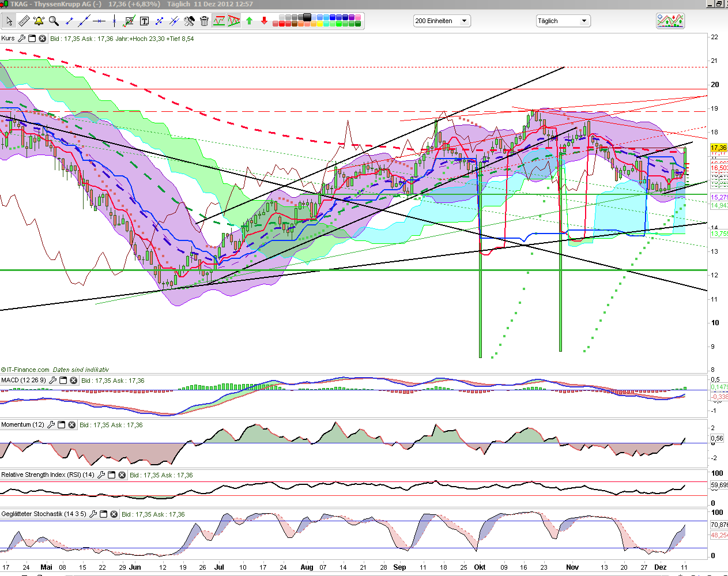Open RSI indicator wrench settings
The width and height of the screenshot is (728, 576).
[x=101, y=475]
